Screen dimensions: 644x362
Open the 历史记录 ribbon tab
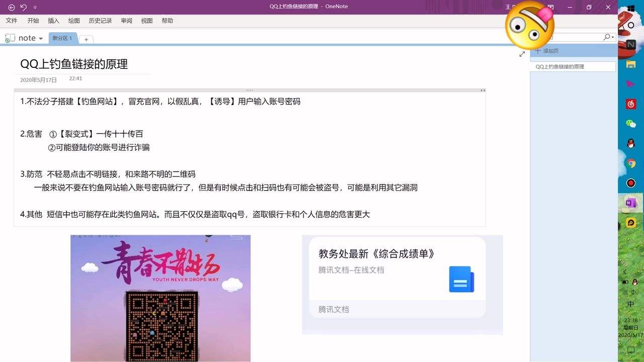tap(100, 21)
